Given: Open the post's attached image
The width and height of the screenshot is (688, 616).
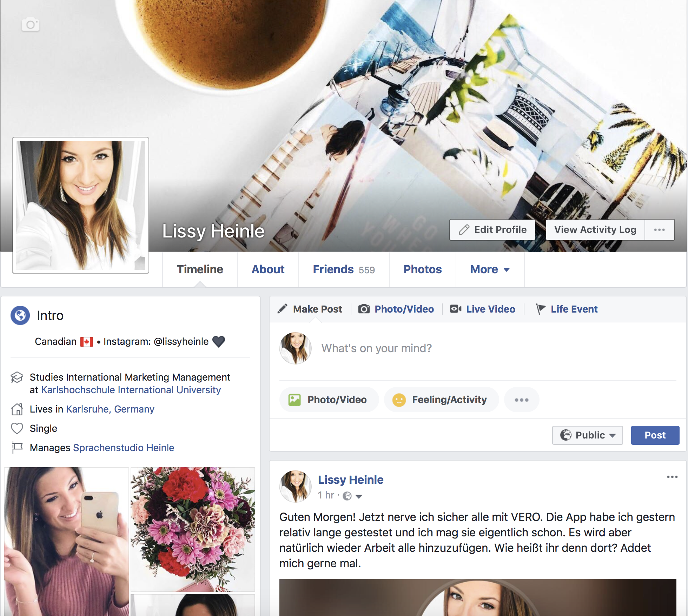Looking at the screenshot, I should pyautogui.click(x=478, y=597).
